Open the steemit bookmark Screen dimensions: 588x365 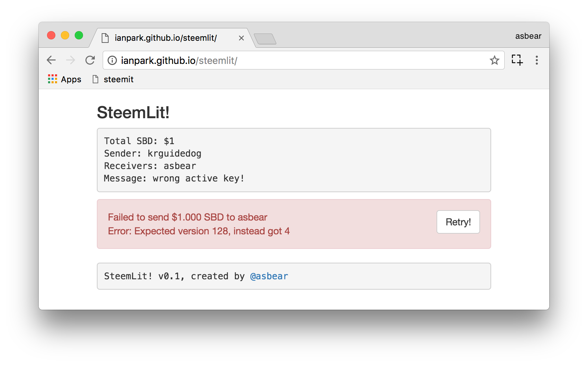point(113,79)
